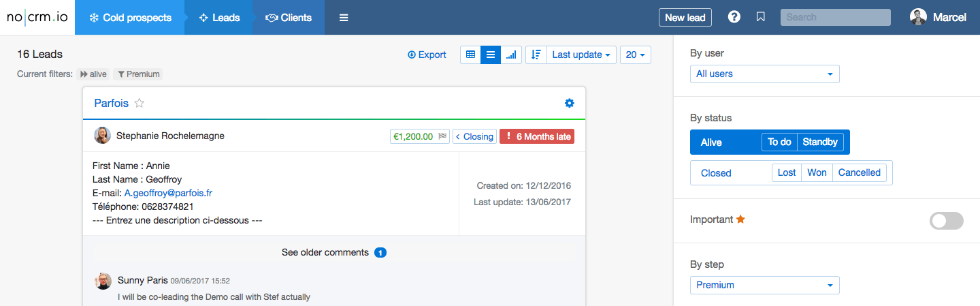
Task: Switch to table grid view
Action: (x=470, y=55)
